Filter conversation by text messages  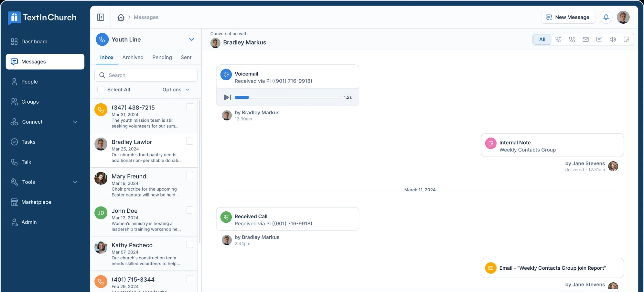pyautogui.click(x=599, y=39)
